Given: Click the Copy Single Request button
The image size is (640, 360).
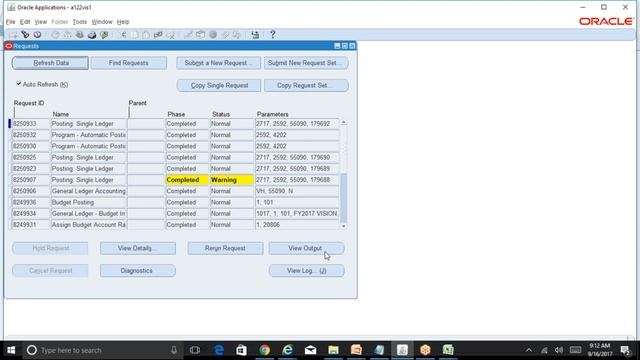Looking at the screenshot, I should 218,85.
